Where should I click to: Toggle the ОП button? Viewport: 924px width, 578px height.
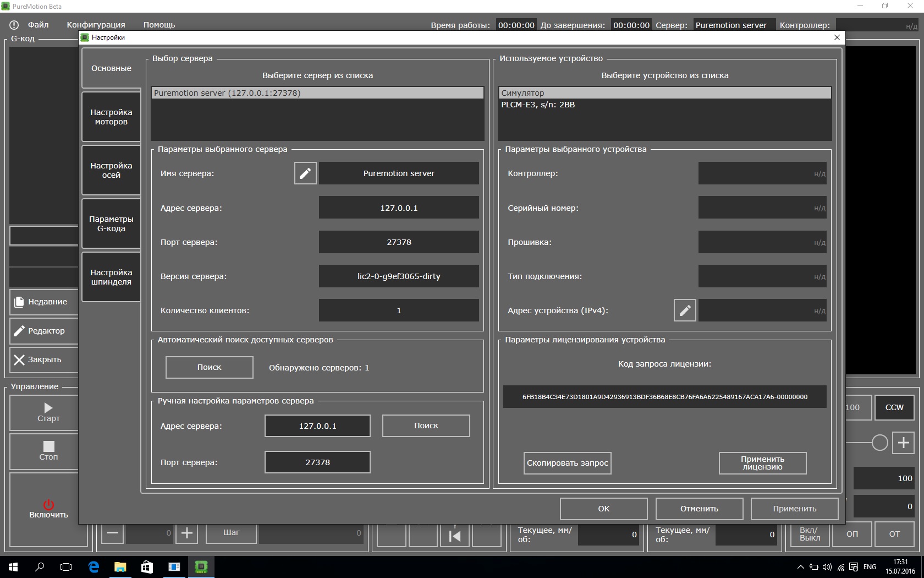(x=852, y=534)
